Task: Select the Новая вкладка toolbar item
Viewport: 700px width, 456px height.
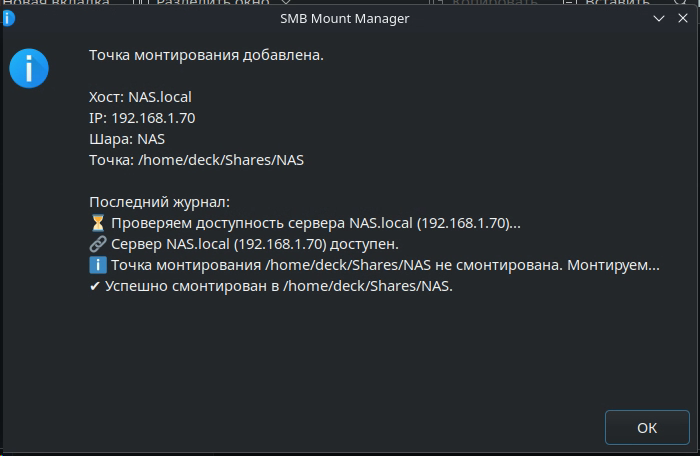Action: pyautogui.click(x=56, y=2)
